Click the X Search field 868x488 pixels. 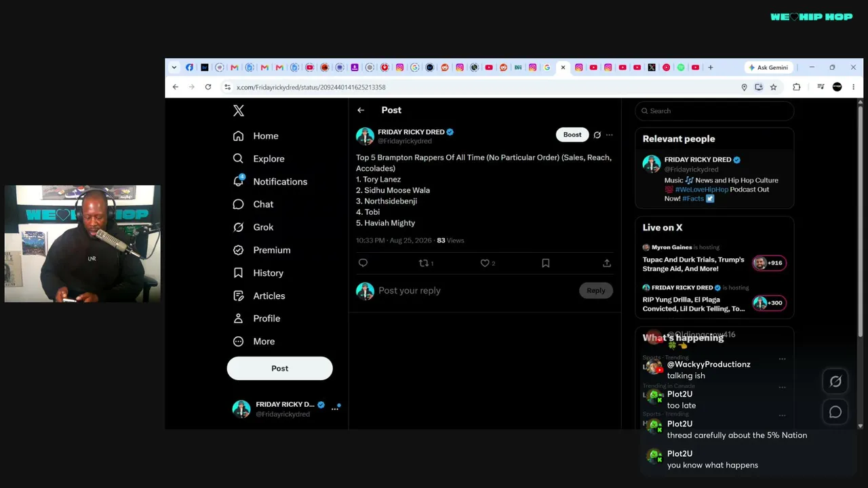tap(714, 111)
